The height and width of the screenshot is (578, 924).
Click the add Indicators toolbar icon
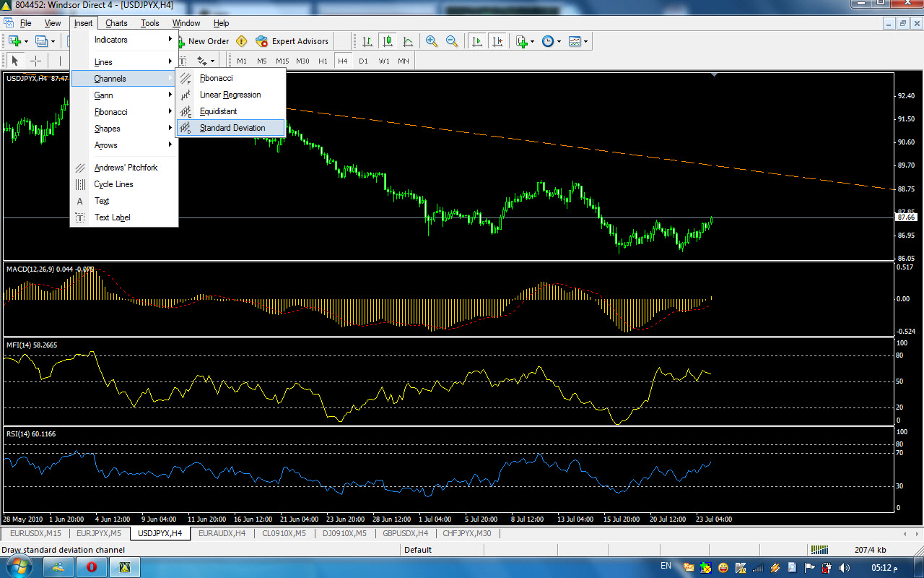tap(522, 41)
